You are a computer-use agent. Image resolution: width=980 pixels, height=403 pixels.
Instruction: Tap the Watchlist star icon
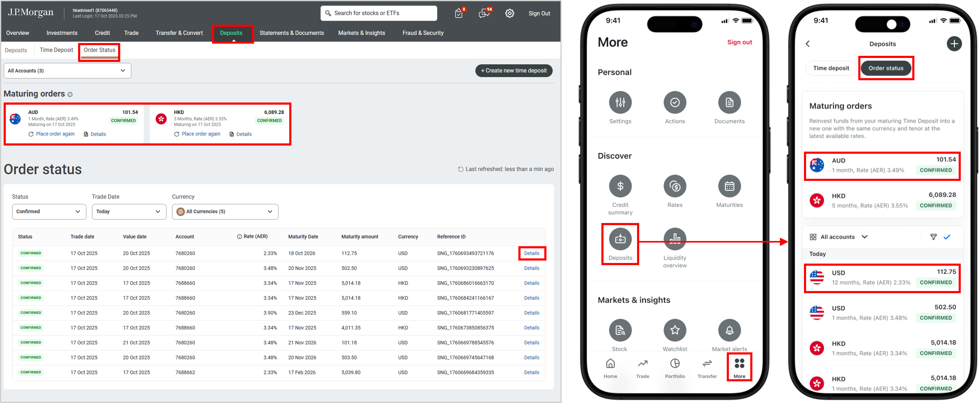[x=675, y=330]
